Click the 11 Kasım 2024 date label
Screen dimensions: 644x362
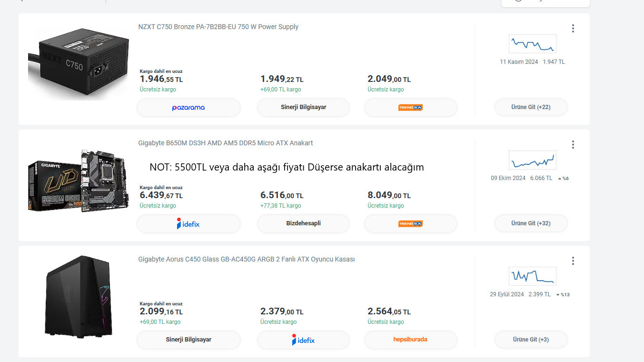(x=519, y=62)
